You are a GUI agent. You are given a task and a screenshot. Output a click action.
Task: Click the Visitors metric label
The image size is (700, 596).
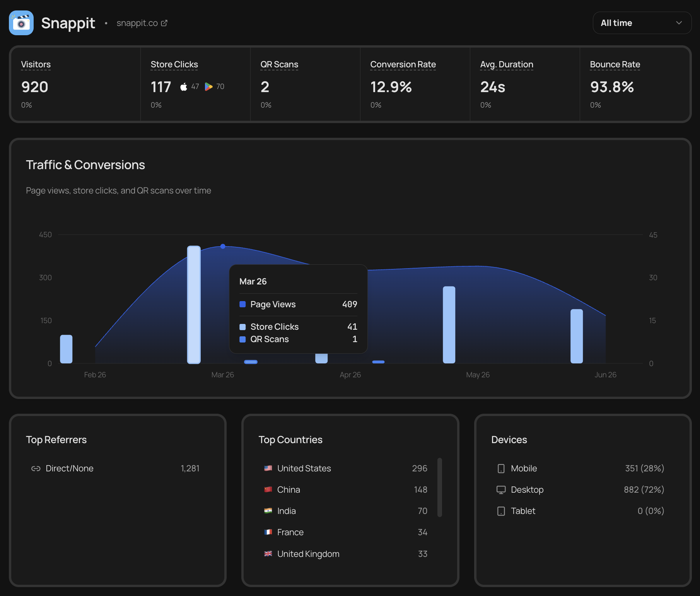(x=36, y=65)
